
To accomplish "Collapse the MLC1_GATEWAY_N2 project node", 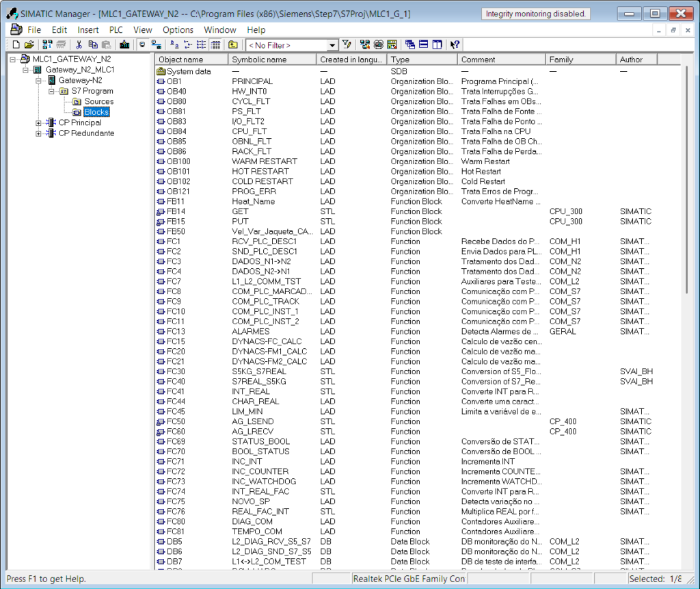I will click(x=12, y=59).
